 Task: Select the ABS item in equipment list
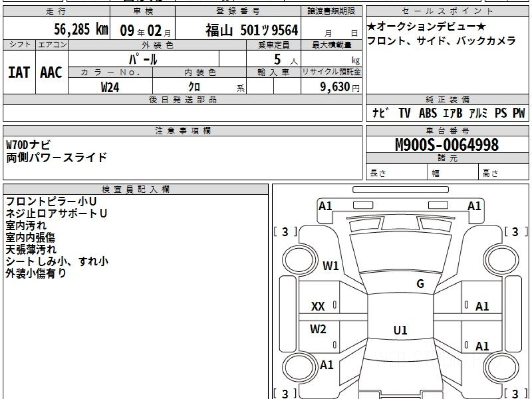click(427, 113)
